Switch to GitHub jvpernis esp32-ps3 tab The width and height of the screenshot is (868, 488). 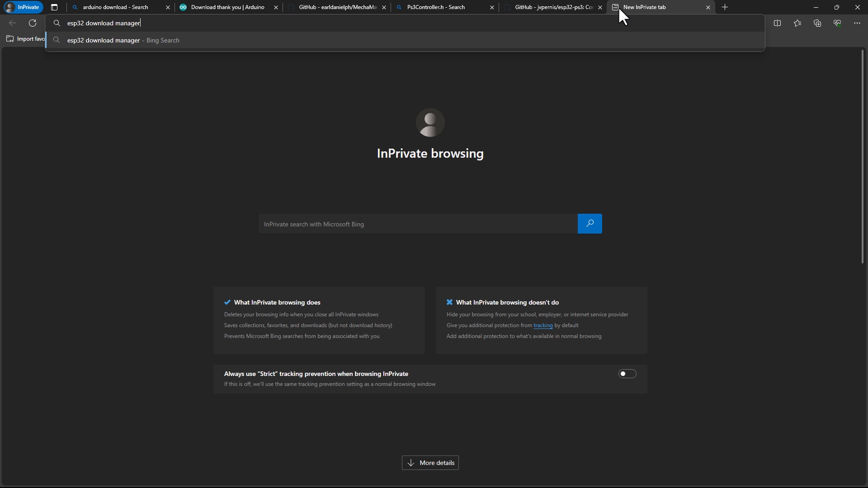[553, 7]
